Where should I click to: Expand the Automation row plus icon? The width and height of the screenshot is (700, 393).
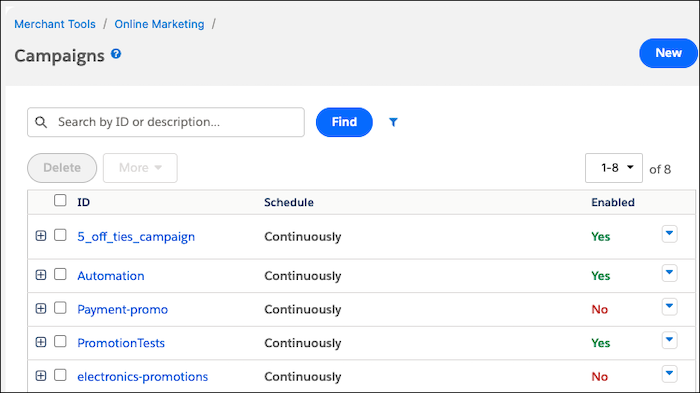41,275
